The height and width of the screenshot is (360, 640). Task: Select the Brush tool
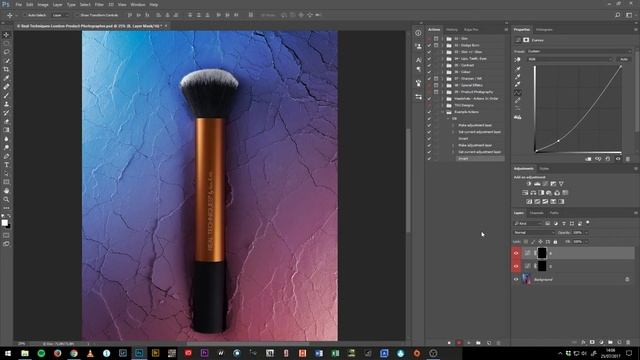(6, 96)
